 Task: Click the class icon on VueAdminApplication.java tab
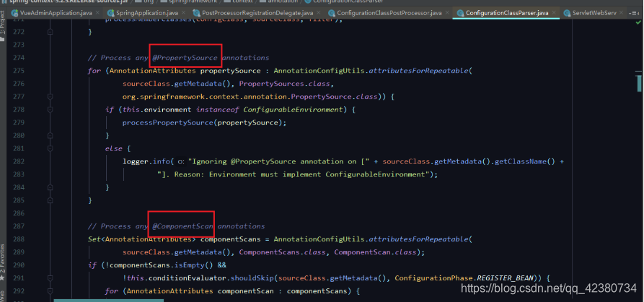pyautogui.click(x=15, y=13)
